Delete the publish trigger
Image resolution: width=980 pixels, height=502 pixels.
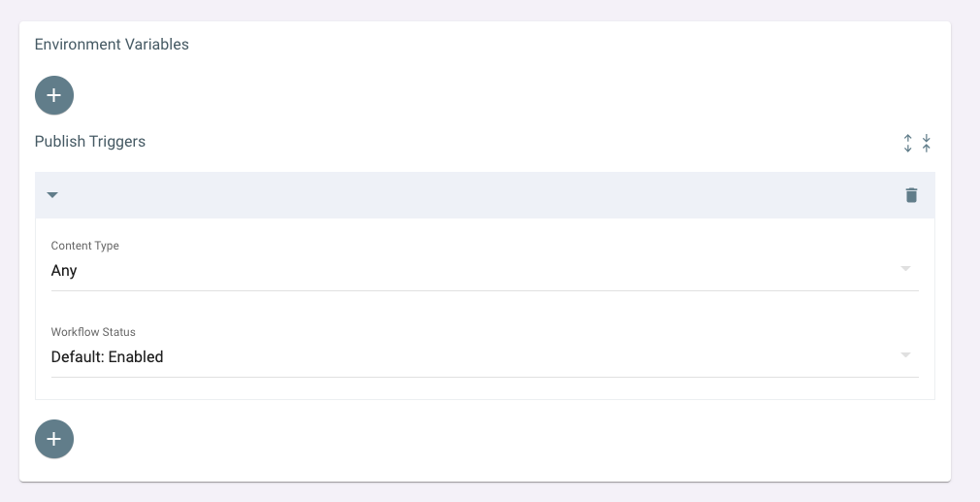(911, 195)
